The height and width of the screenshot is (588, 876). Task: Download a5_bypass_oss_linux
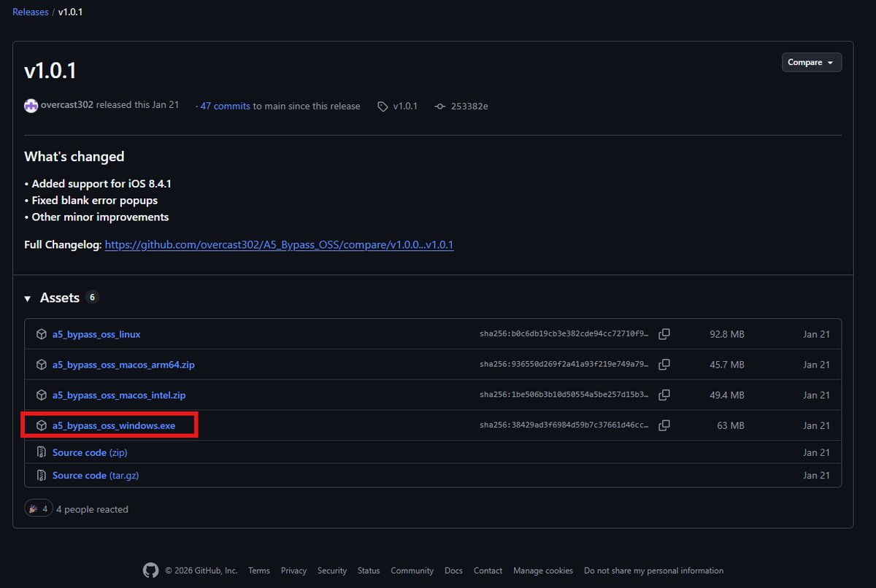pos(96,334)
